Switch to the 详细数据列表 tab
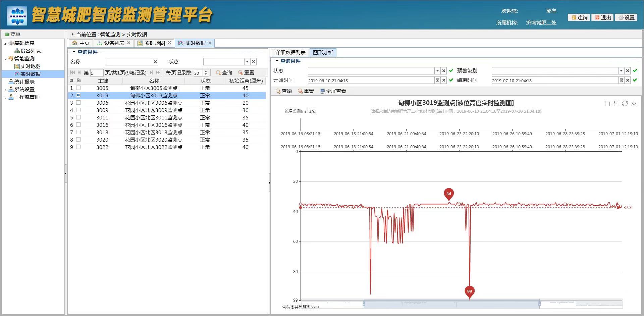The height and width of the screenshot is (316, 644). [x=290, y=52]
